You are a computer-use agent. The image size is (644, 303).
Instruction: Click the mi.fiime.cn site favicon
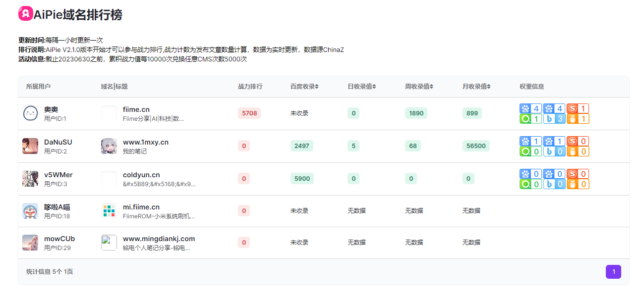click(x=109, y=211)
